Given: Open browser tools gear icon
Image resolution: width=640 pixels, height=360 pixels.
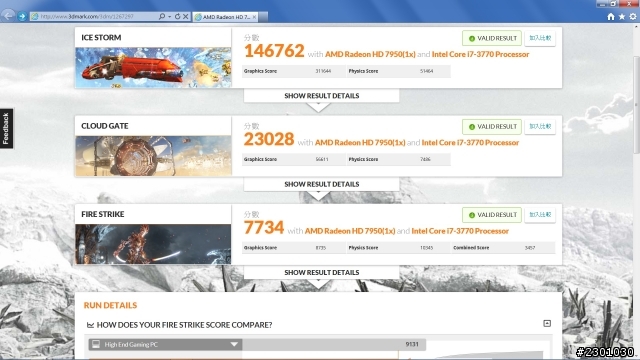Looking at the screenshot, I should point(633,16).
